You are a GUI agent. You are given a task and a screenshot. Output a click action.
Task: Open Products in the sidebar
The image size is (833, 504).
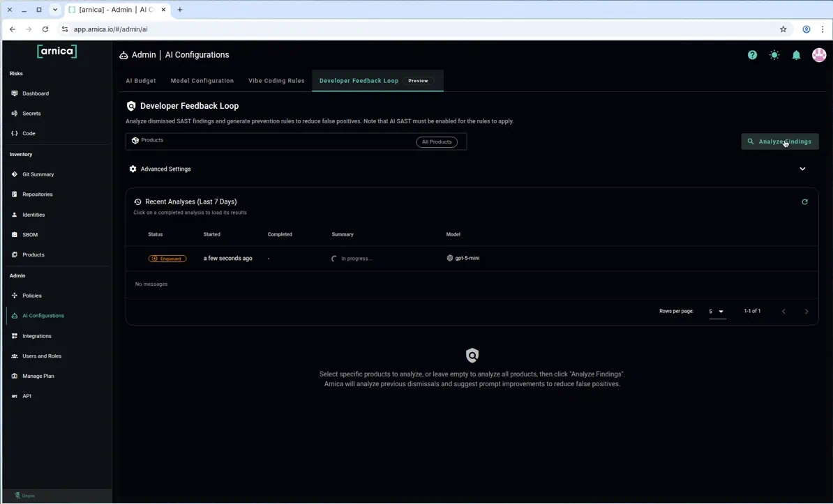pos(33,255)
